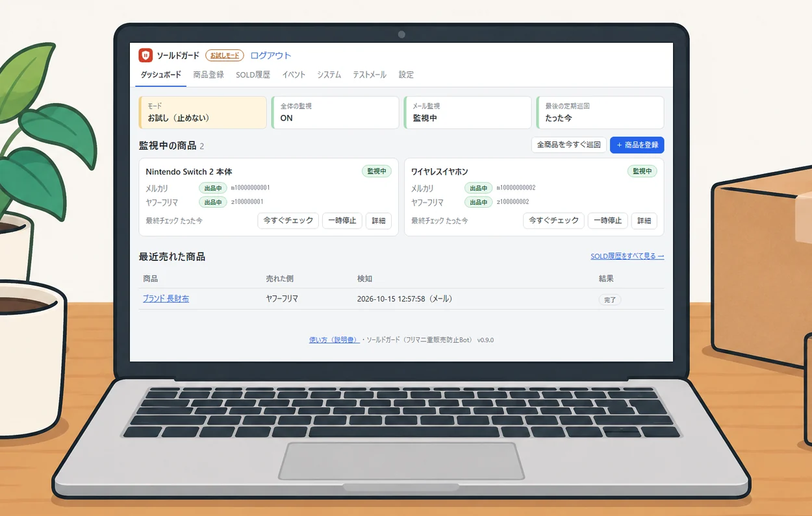The height and width of the screenshot is (516, 812).
Task: Click the メール監視 監視中 status card
Action: click(468, 112)
